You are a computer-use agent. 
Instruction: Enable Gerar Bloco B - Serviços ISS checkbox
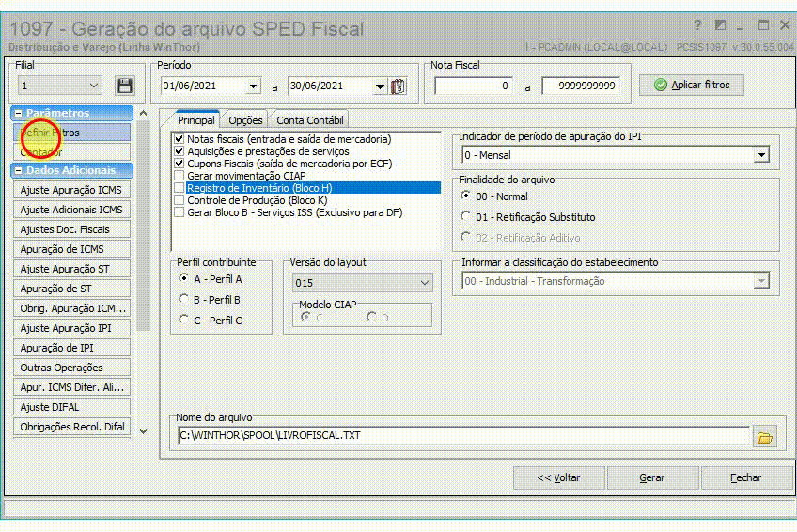179,211
